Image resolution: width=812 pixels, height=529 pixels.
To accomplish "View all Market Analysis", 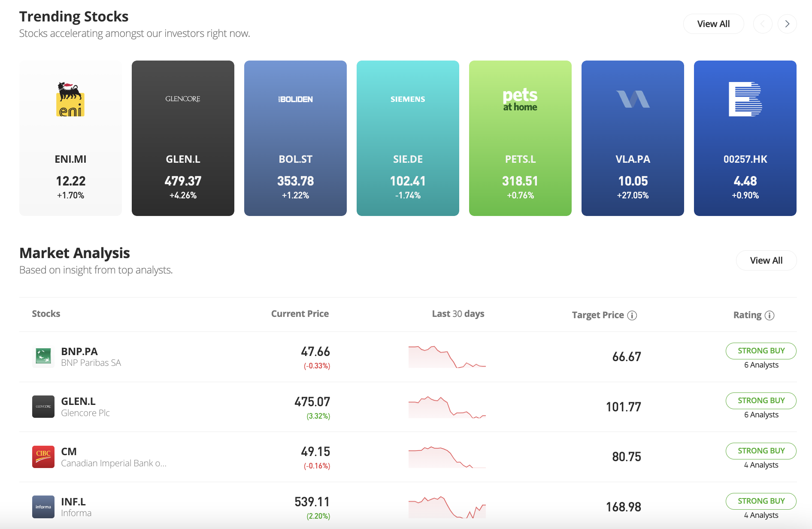I will pyautogui.click(x=766, y=261).
